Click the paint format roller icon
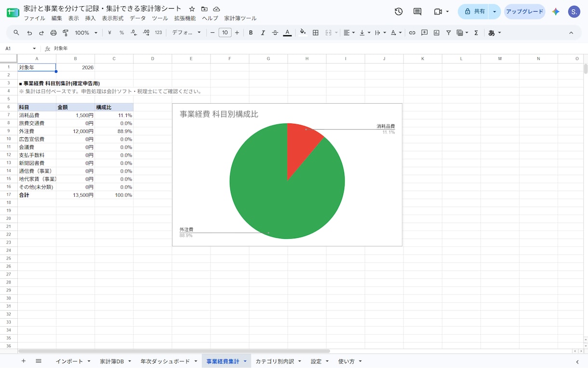The image size is (588, 368). (x=66, y=33)
